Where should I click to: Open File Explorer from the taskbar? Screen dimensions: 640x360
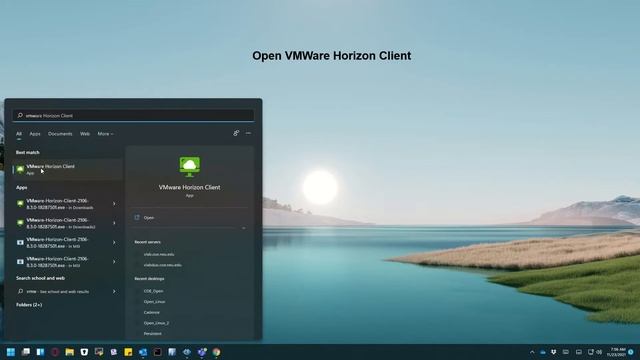pos(70,352)
